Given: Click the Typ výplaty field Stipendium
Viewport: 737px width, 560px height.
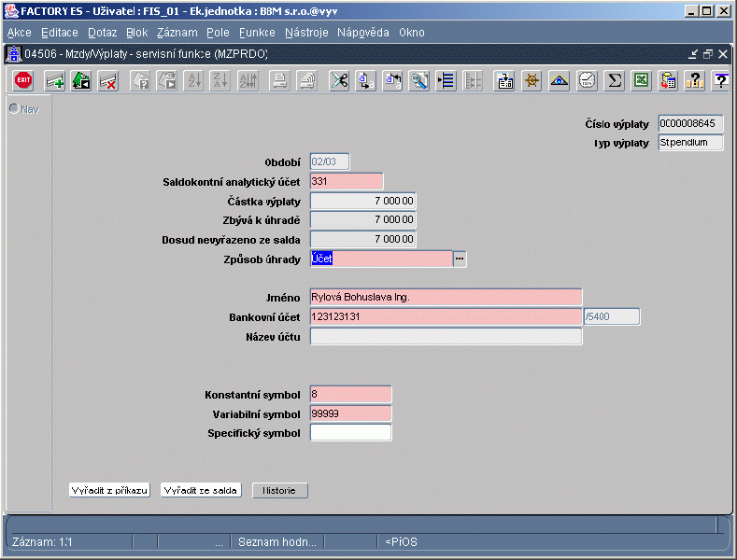Looking at the screenshot, I should coord(690,143).
